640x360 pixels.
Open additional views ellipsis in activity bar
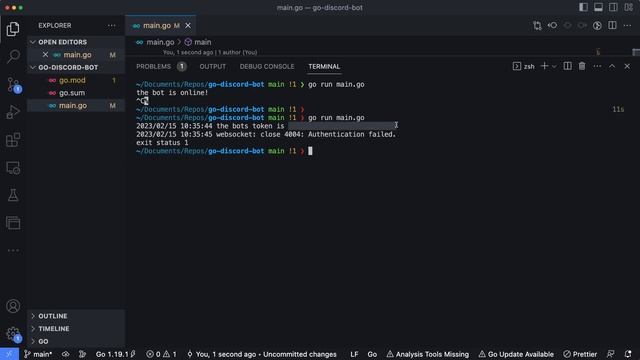coord(13,250)
